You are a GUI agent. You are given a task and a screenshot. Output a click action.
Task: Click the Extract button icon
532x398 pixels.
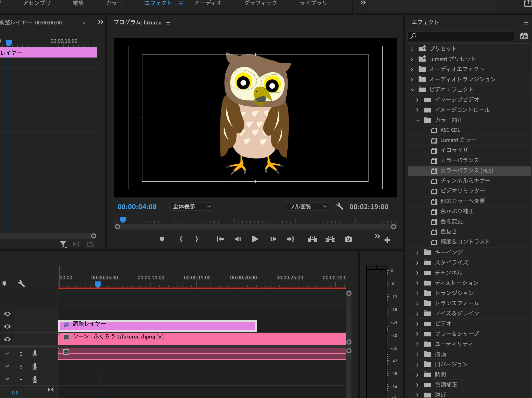pos(330,239)
